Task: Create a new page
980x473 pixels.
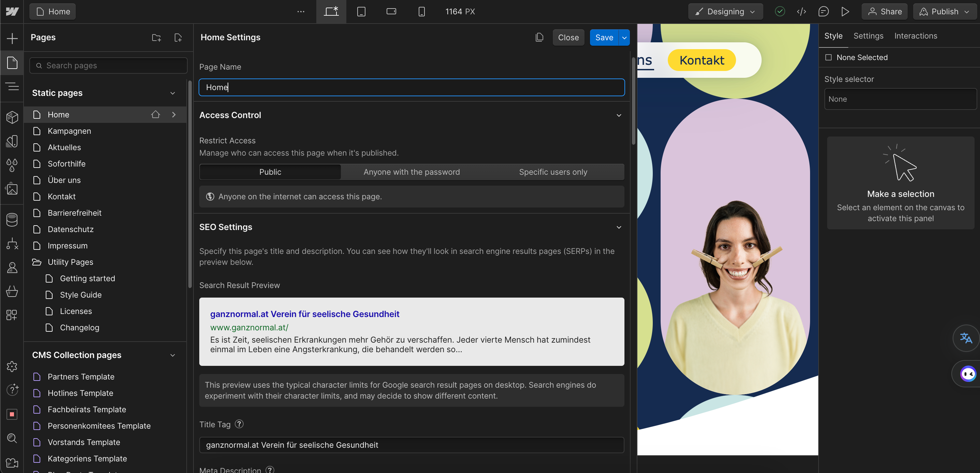Action: click(x=178, y=37)
